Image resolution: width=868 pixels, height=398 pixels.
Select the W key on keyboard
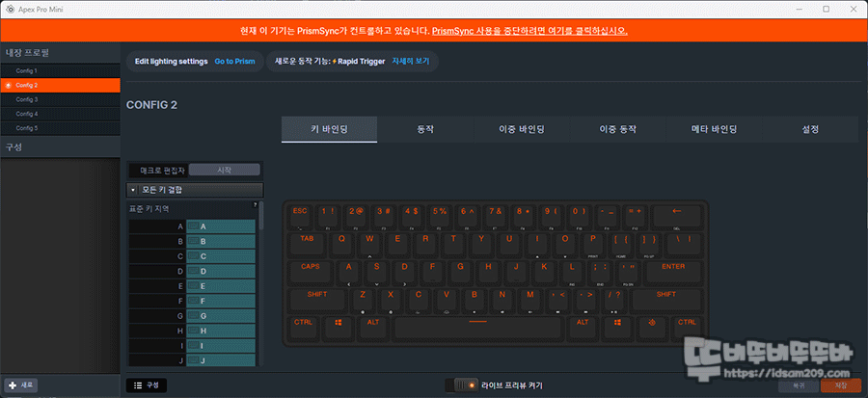(369, 244)
